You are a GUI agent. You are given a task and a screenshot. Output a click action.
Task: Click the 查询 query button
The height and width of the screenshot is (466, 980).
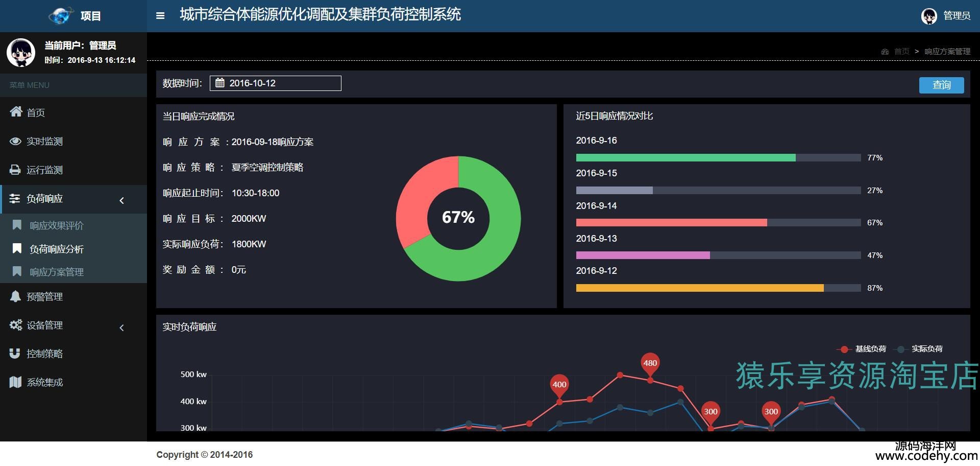941,85
